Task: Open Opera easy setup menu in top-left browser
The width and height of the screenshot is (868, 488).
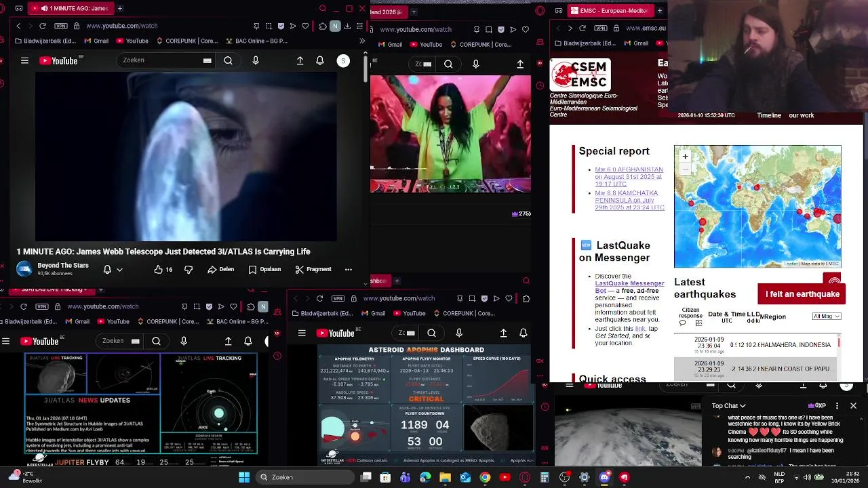Action: tap(359, 26)
